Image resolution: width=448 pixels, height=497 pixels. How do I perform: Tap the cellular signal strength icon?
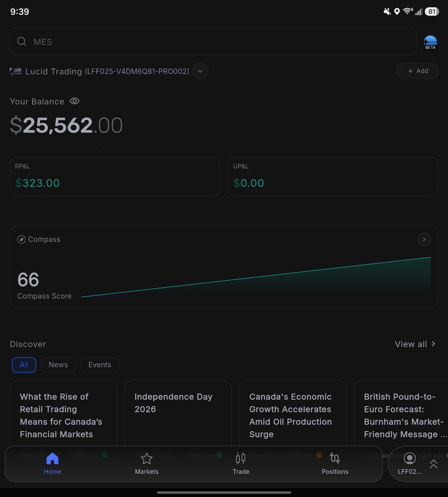pos(419,12)
